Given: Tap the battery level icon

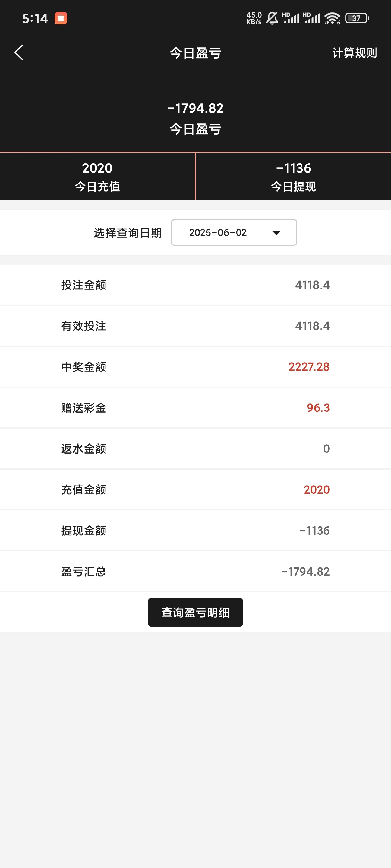Looking at the screenshot, I should point(357,18).
